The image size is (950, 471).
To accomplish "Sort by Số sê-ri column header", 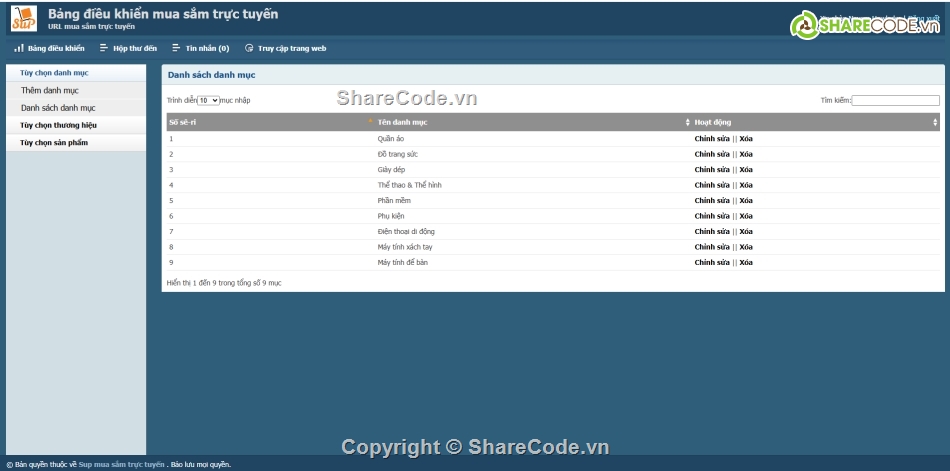I will 270,122.
